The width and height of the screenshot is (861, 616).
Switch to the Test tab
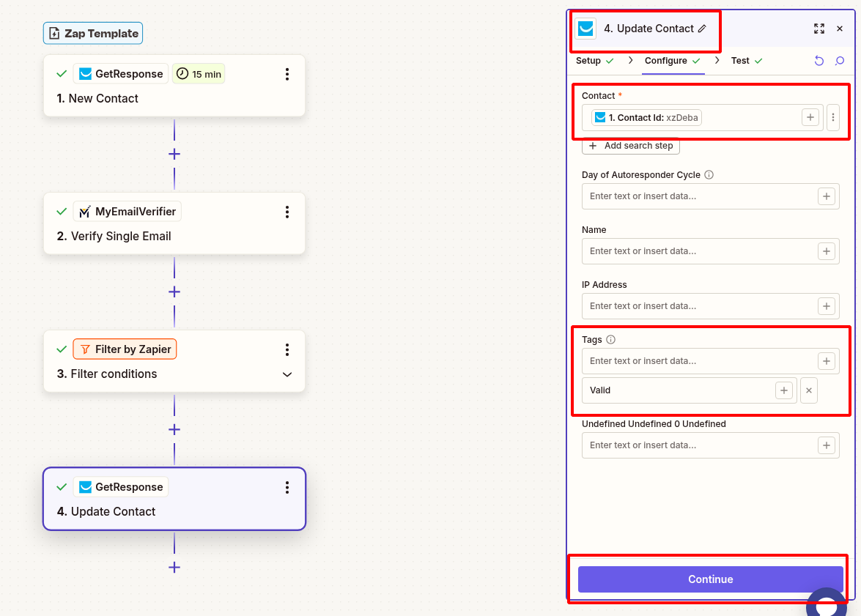[740, 61]
